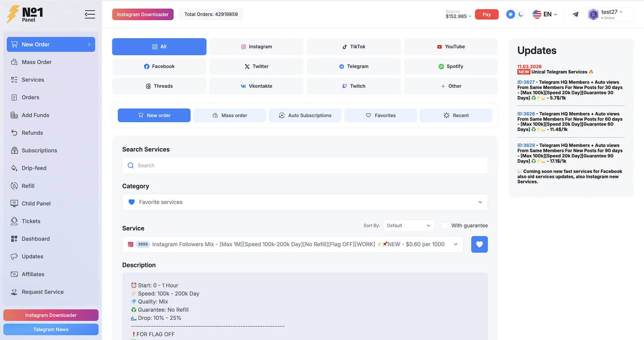Image resolution: width=644 pixels, height=340 pixels.
Task: Open the Sort By Default dropdown
Action: [408, 225]
